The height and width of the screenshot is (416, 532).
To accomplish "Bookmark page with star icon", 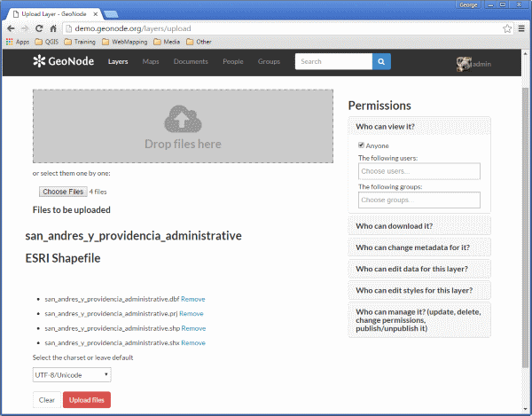I will 507,28.
